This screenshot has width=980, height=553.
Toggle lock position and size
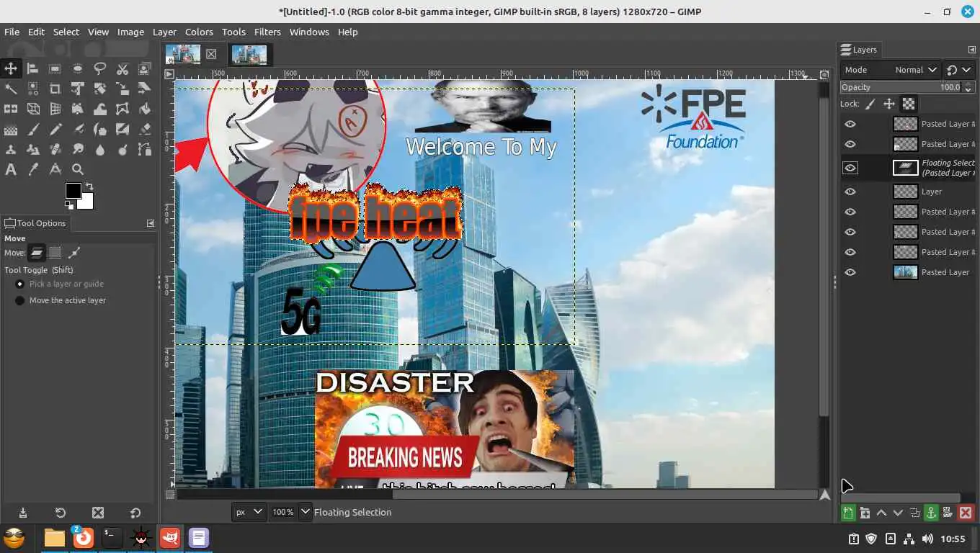coord(889,104)
